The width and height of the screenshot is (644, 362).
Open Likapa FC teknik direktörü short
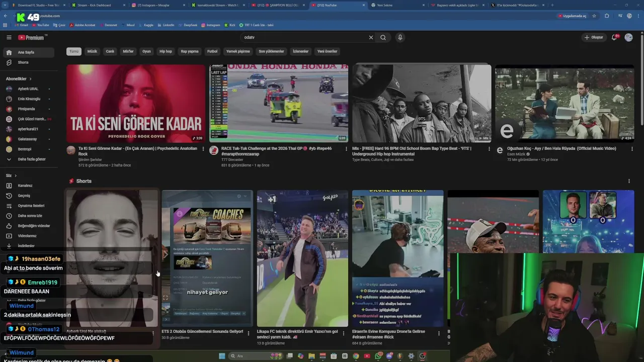pyautogui.click(x=302, y=258)
